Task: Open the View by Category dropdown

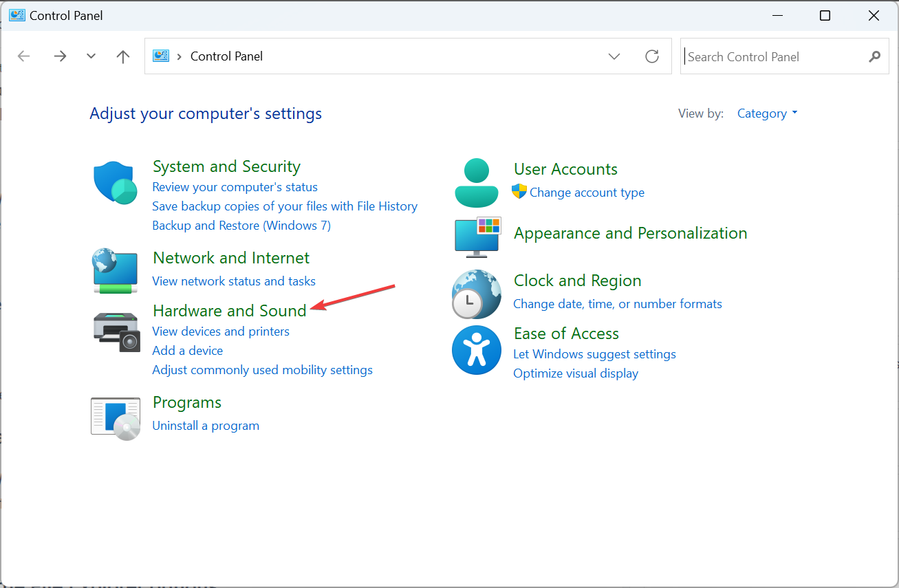Action: point(767,113)
